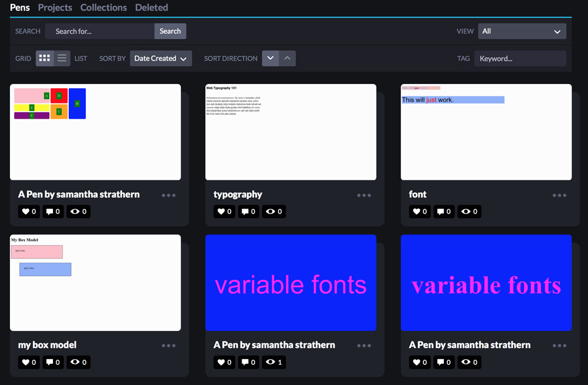
Task: Switch to grid view layout
Action: click(45, 58)
